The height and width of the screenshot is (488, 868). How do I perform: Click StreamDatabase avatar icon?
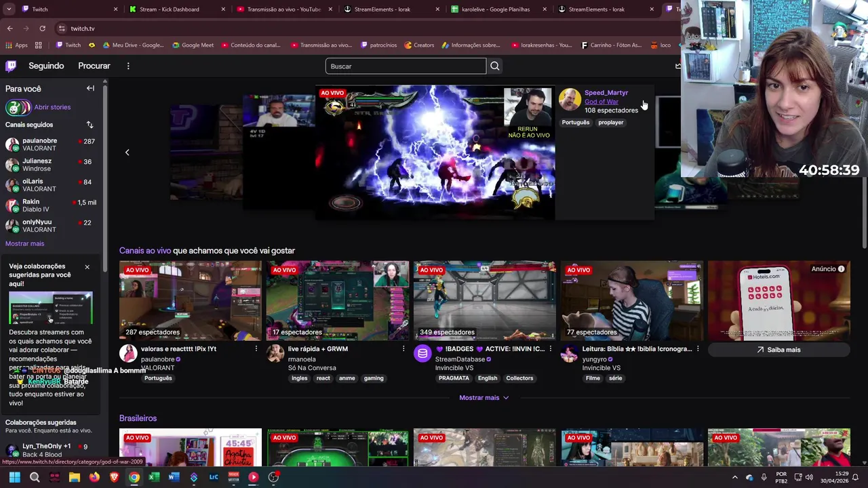click(x=422, y=353)
